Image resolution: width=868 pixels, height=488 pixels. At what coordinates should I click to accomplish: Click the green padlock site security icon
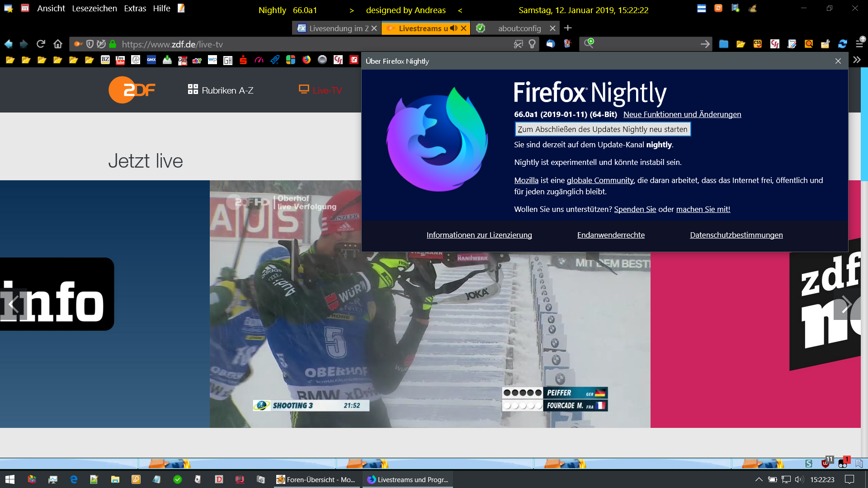pyautogui.click(x=113, y=44)
